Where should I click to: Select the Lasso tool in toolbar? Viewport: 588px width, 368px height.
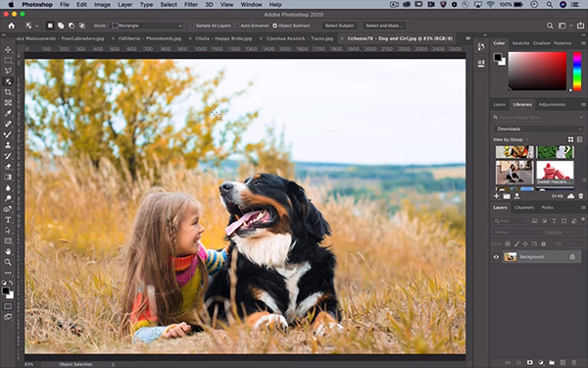[x=8, y=71]
